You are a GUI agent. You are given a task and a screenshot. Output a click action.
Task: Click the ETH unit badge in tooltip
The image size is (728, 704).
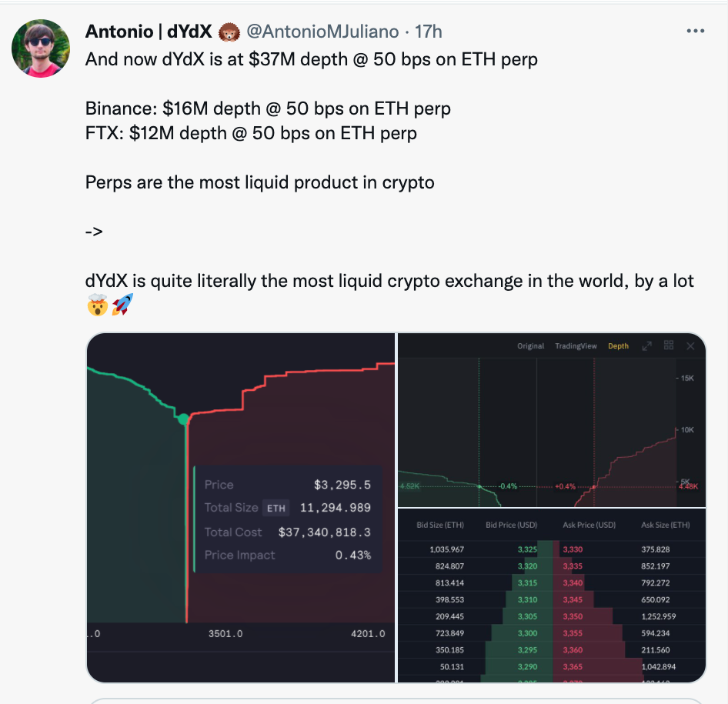point(276,508)
